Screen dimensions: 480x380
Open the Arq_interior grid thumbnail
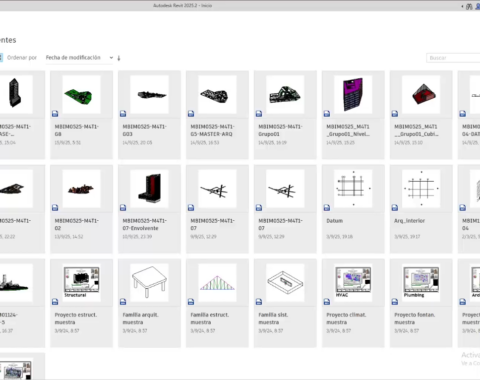(x=421, y=189)
